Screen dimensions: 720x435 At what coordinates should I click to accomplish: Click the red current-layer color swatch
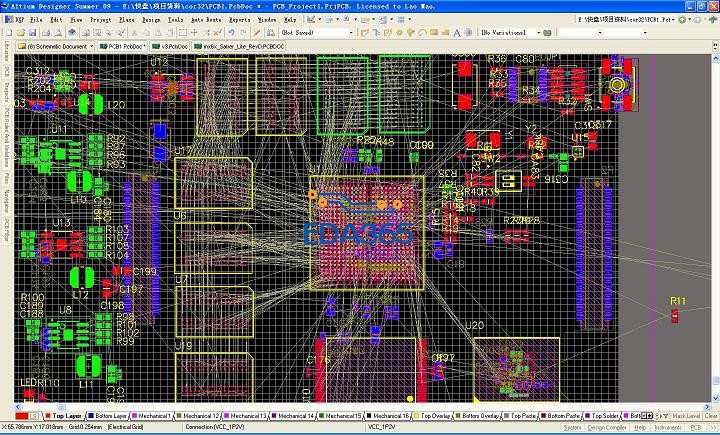pyautogui.click(x=19, y=415)
